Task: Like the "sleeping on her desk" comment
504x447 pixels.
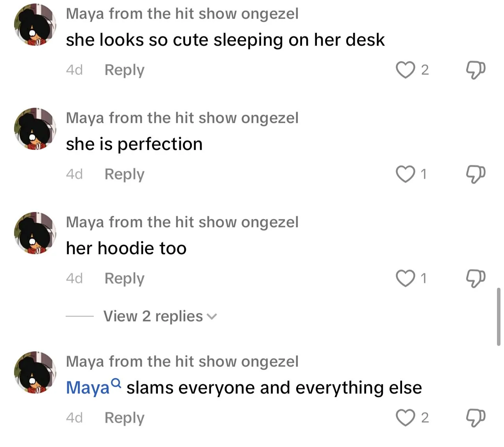Action: (x=405, y=70)
